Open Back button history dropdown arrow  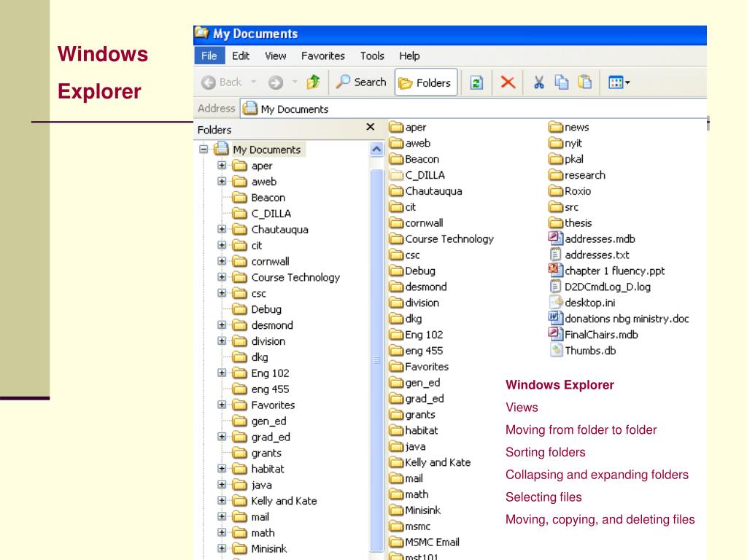[x=253, y=82]
